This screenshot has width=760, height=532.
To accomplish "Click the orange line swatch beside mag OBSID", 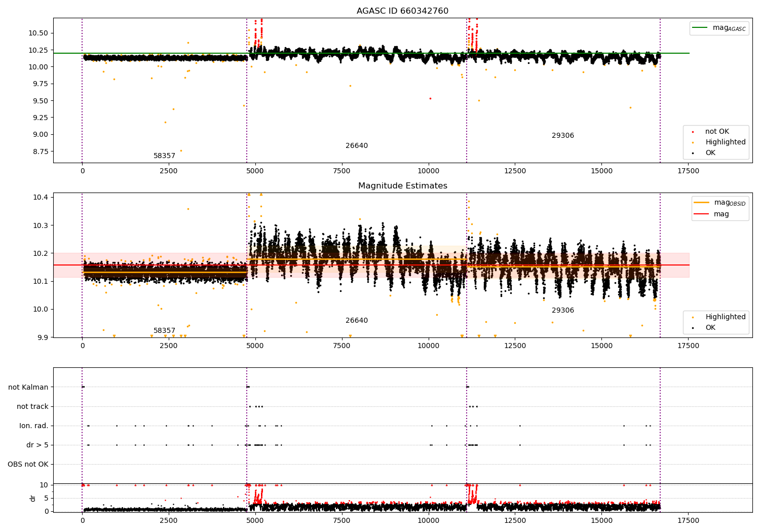I will (x=702, y=202).
